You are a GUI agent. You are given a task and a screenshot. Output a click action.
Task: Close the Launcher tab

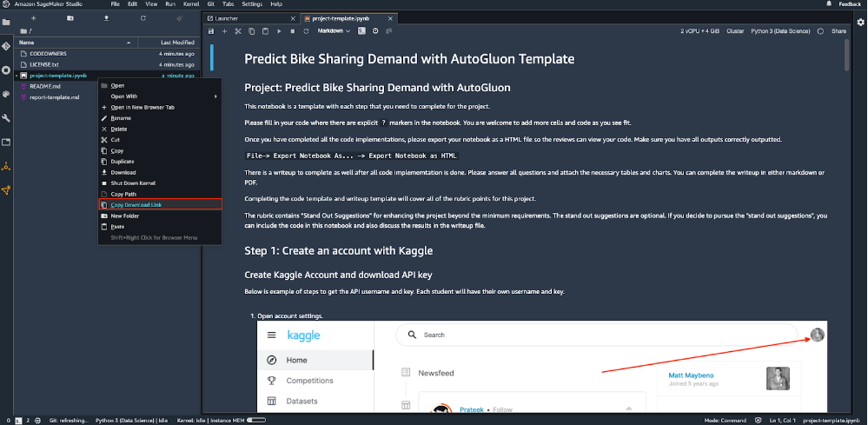(x=294, y=18)
